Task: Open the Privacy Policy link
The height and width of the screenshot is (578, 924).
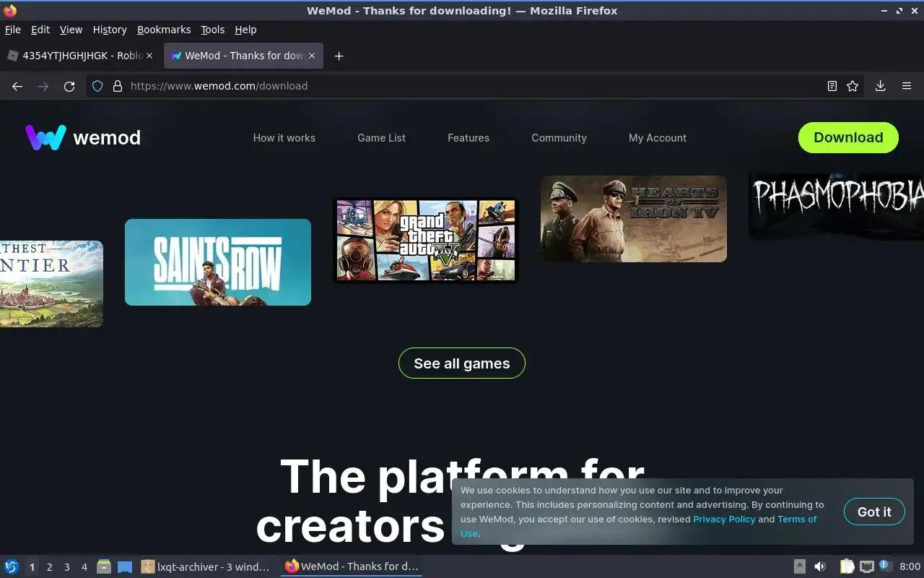Action: [724, 519]
